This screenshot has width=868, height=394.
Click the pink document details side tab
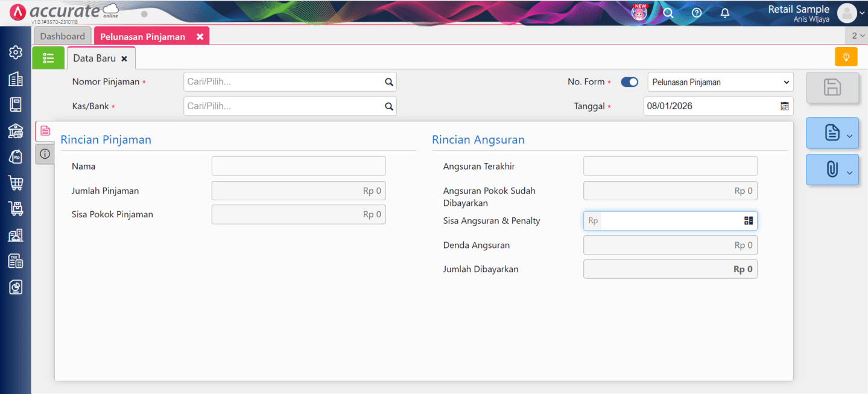pyautogui.click(x=45, y=130)
